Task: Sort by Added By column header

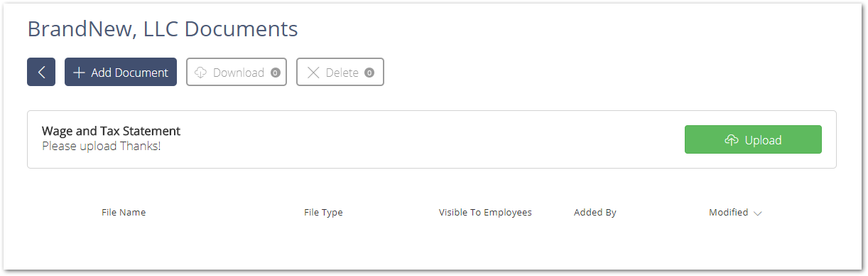Action: [595, 212]
